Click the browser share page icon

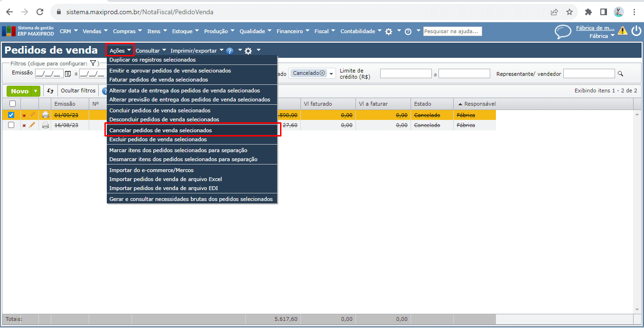tap(554, 12)
